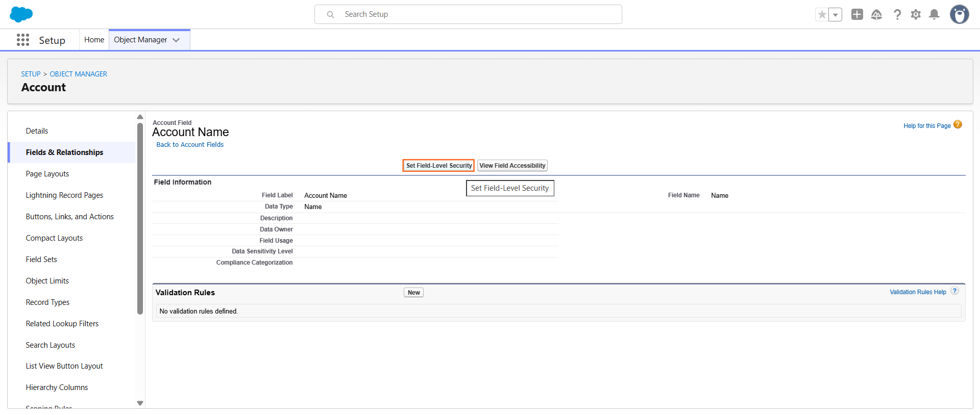
Task: Click the Favorites star icon
Action: click(x=822, y=15)
